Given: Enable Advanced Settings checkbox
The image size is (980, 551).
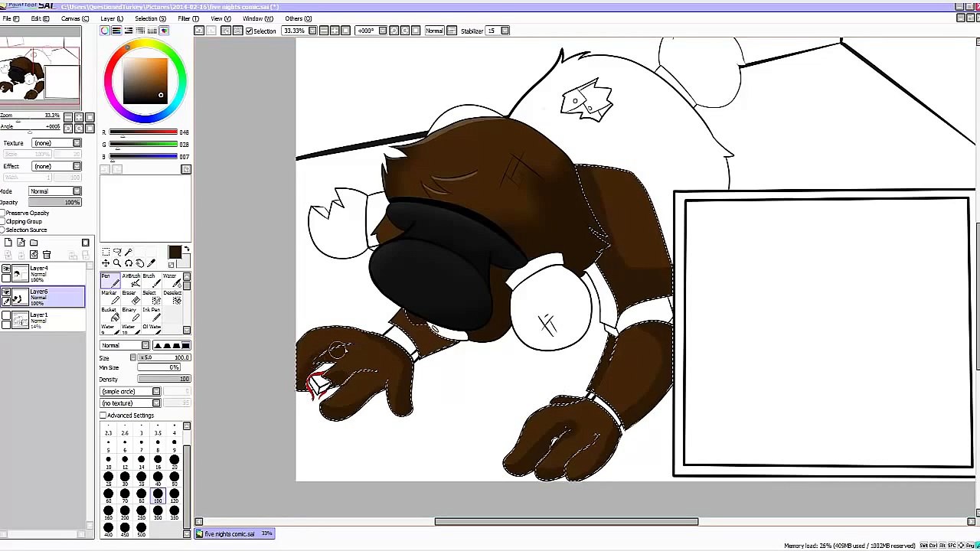Looking at the screenshot, I should point(103,416).
